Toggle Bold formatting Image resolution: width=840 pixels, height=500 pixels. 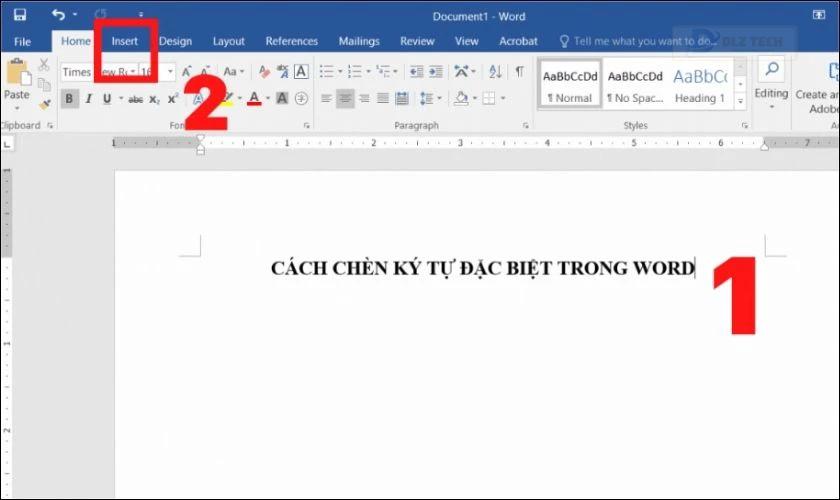pos(69,99)
